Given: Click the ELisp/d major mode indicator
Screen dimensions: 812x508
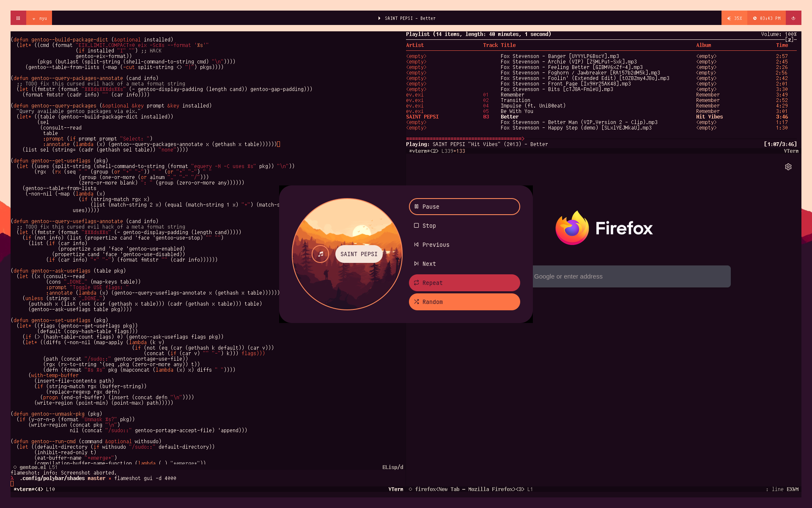Looking at the screenshot, I should (x=392, y=467).
